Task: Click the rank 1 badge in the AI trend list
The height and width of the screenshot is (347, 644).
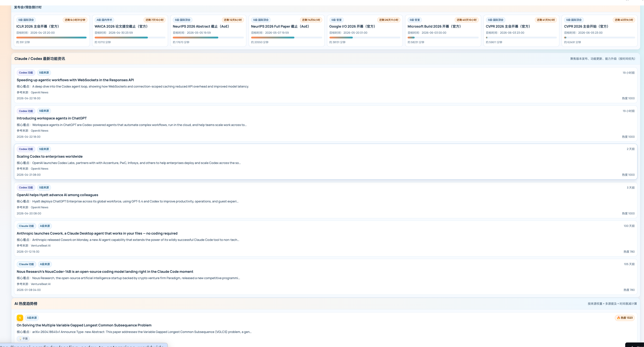Action: 20,318
